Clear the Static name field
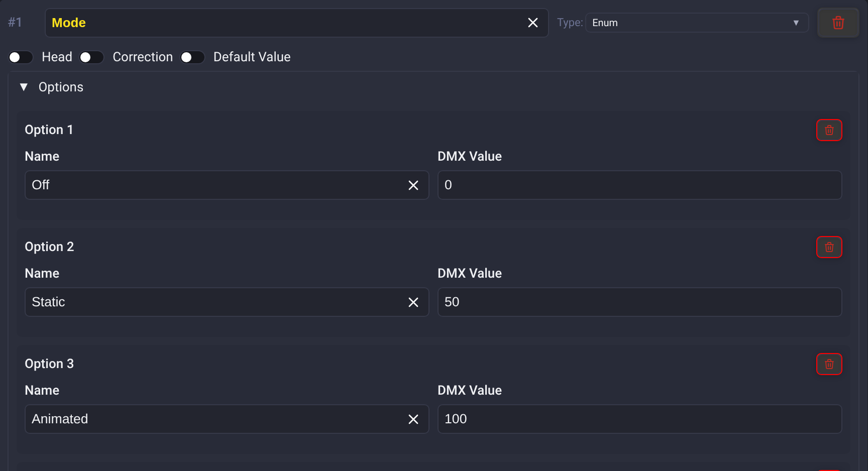 tap(413, 302)
